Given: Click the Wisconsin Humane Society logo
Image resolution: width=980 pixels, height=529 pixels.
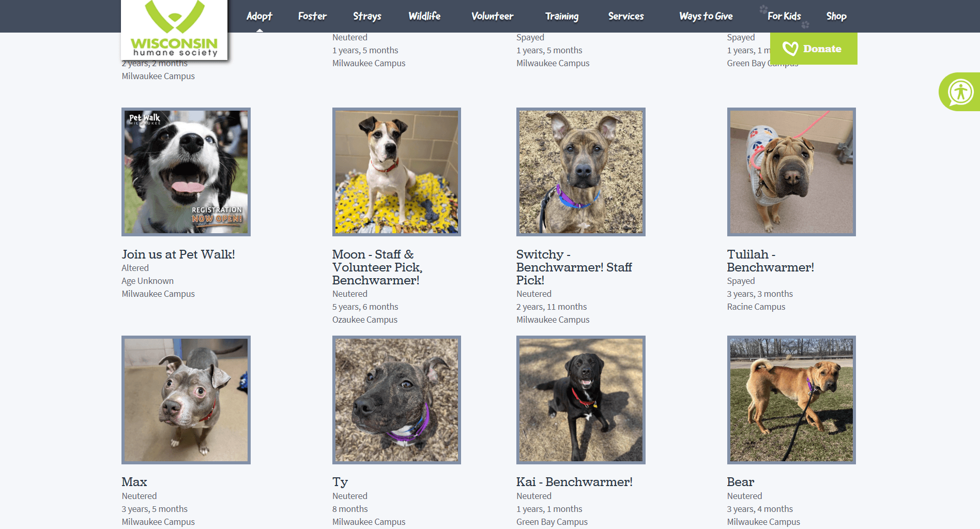Looking at the screenshot, I should [174, 29].
